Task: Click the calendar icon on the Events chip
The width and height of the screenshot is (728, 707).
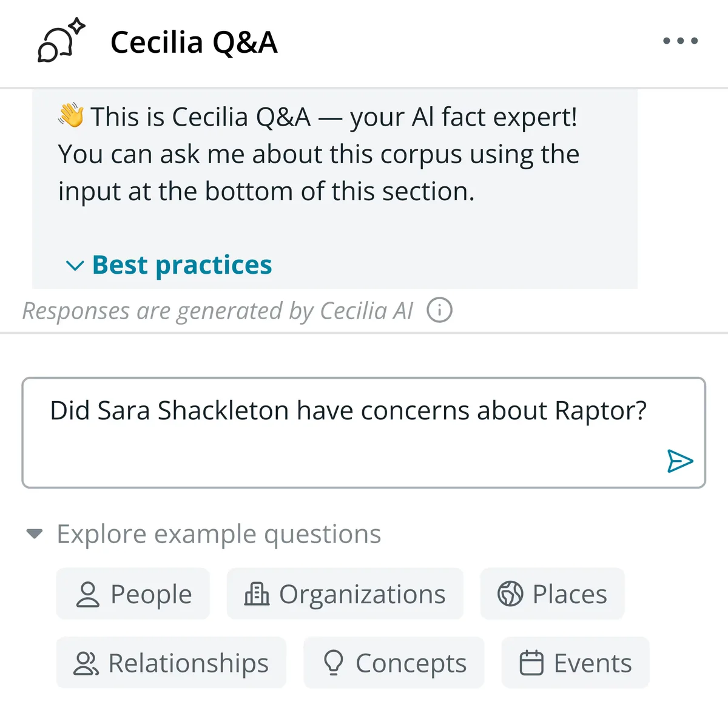Action: 533,663
